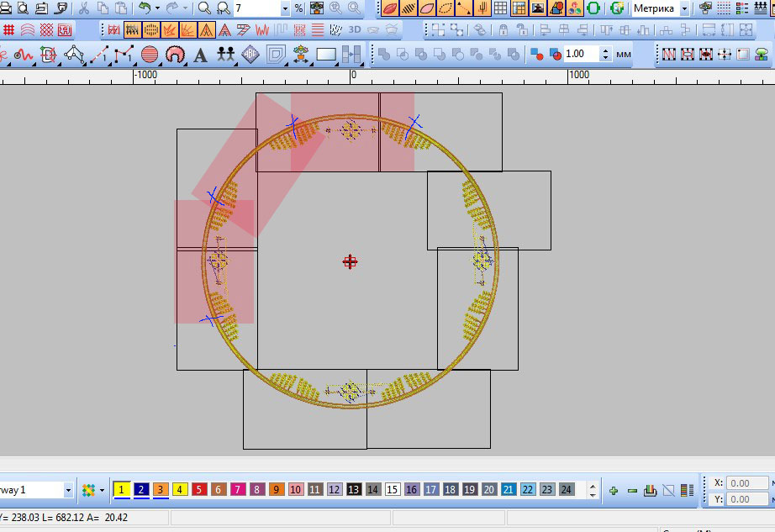This screenshot has height=532, width=775.
Task: Click the Cut scissors icon
Action: tap(84, 8)
